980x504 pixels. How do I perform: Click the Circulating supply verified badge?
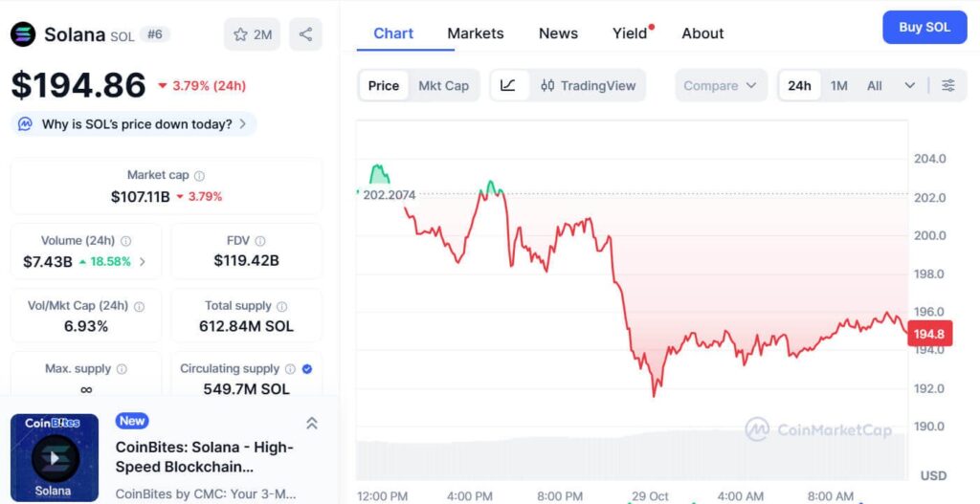306,368
